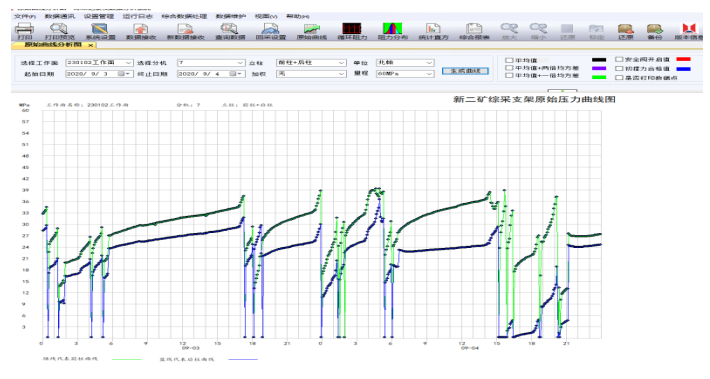Close the 原始曲线分析图 tab

point(91,45)
